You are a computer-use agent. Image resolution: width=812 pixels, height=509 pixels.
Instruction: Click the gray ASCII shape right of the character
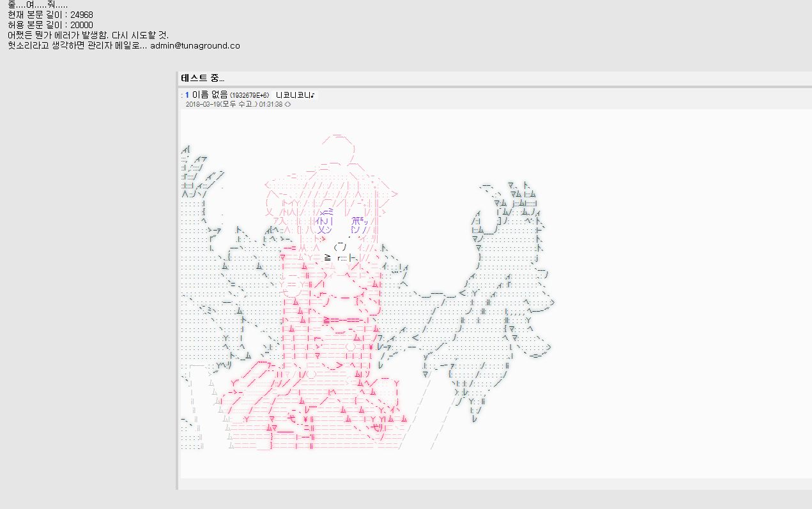498,287
